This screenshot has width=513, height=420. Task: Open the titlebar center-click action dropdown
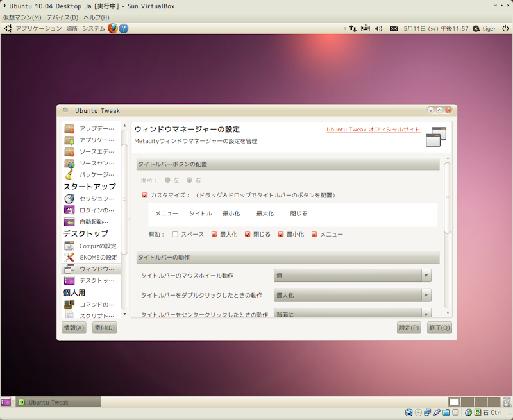click(352, 313)
